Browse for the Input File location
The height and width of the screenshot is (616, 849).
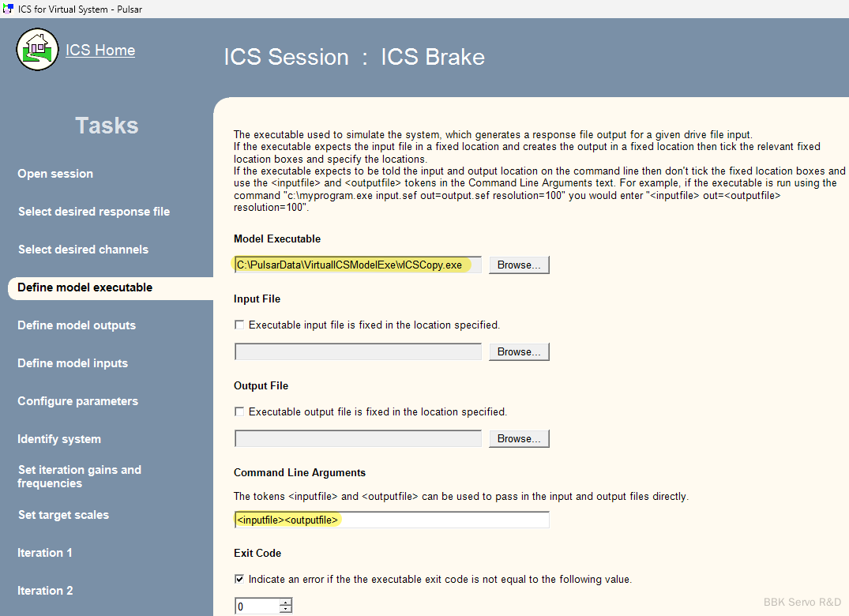click(x=519, y=352)
